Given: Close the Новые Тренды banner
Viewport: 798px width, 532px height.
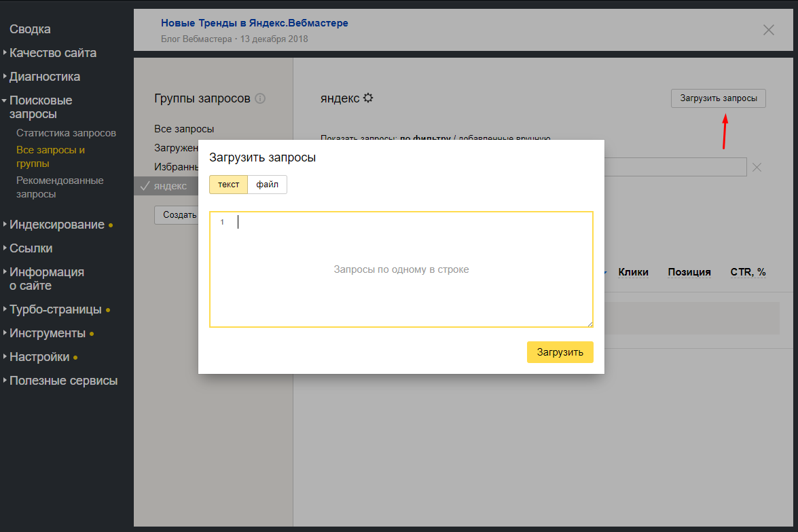Looking at the screenshot, I should (x=769, y=30).
